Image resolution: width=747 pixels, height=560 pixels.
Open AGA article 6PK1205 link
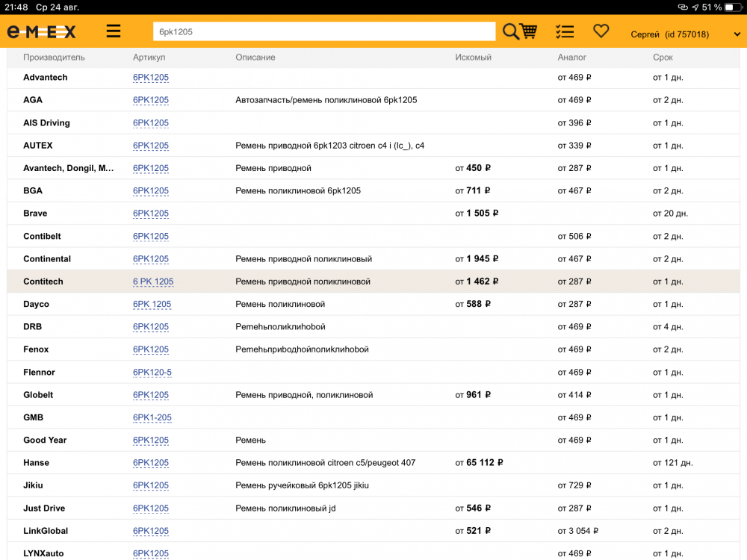(x=151, y=100)
